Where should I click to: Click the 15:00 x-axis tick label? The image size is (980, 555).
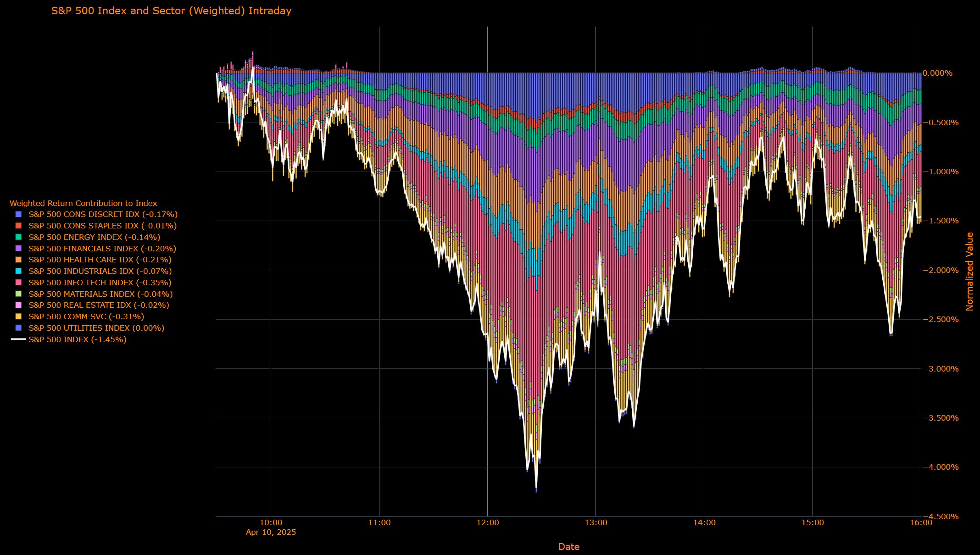click(x=813, y=522)
